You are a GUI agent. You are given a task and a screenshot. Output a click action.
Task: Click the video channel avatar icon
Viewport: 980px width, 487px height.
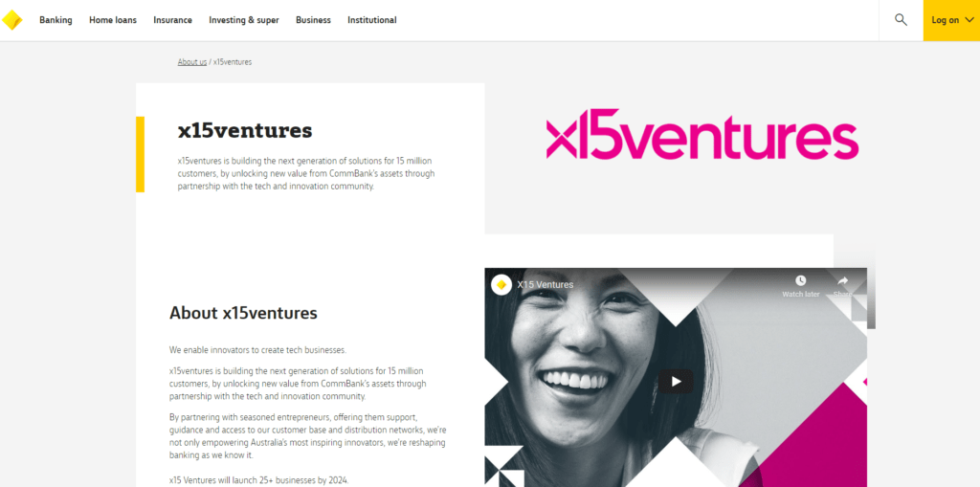click(x=501, y=284)
